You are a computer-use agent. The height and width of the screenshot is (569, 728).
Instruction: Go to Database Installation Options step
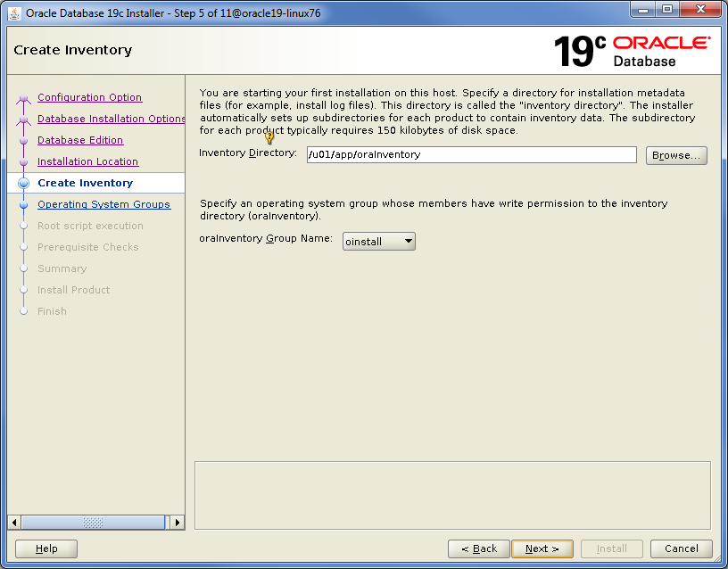click(x=112, y=119)
